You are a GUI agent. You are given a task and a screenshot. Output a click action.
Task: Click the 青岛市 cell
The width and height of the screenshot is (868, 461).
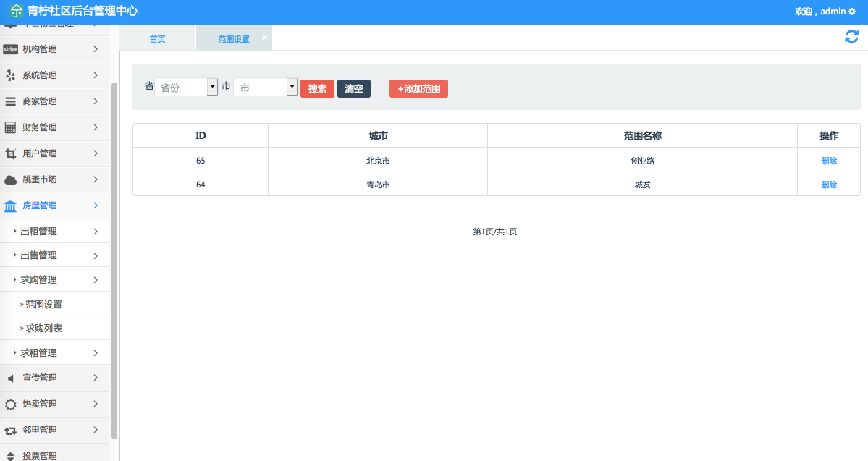pyautogui.click(x=378, y=185)
